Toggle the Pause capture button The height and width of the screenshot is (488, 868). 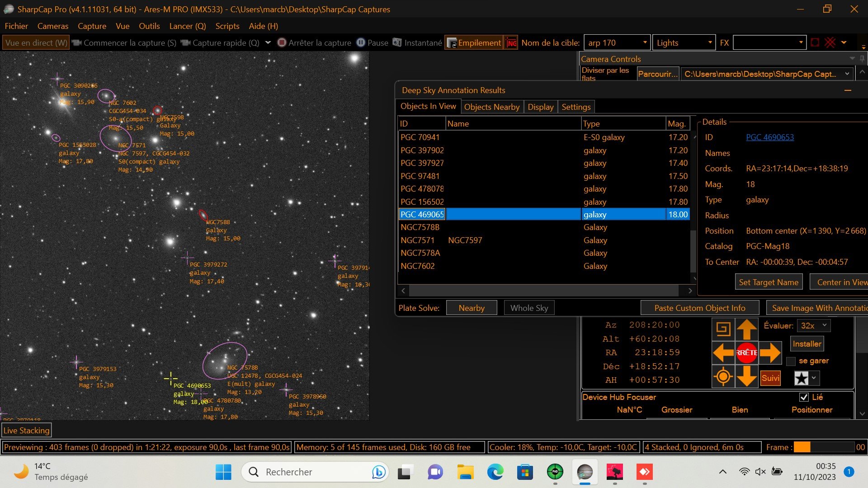coord(373,43)
